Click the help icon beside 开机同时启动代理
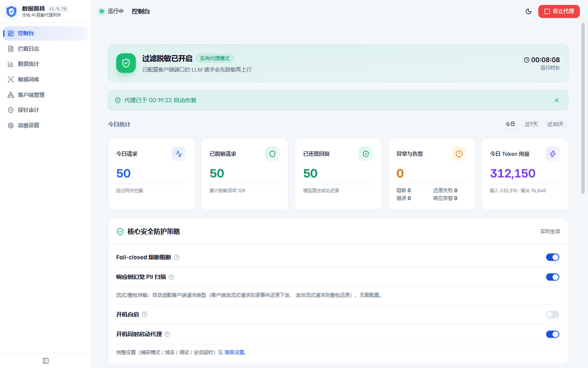Image resolution: width=588 pixels, height=368 pixels. coord(167,334)
